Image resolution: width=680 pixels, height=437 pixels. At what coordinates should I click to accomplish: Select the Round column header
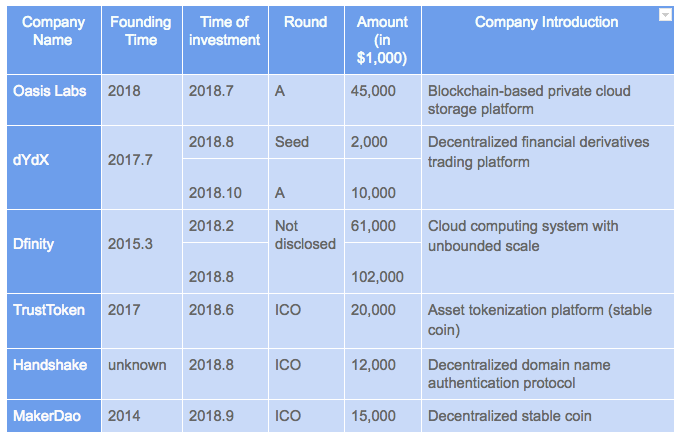(305, 22)
